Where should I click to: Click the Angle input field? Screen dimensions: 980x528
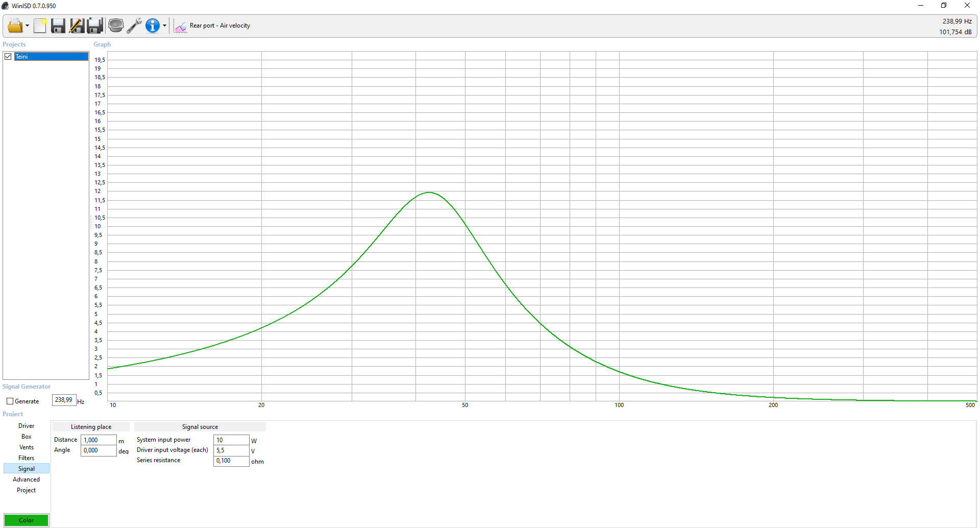pyautogui.click(x=99, y=450)
